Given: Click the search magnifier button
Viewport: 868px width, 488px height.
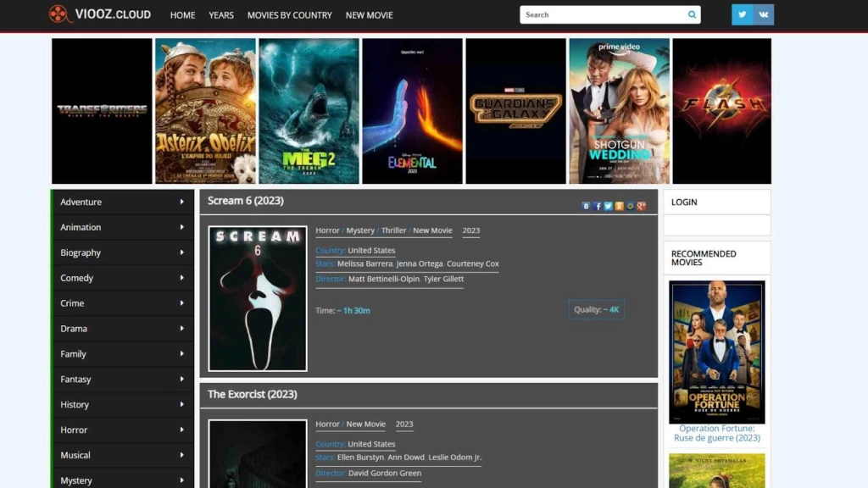Looking at the screenshot, I should coord(692,14).
